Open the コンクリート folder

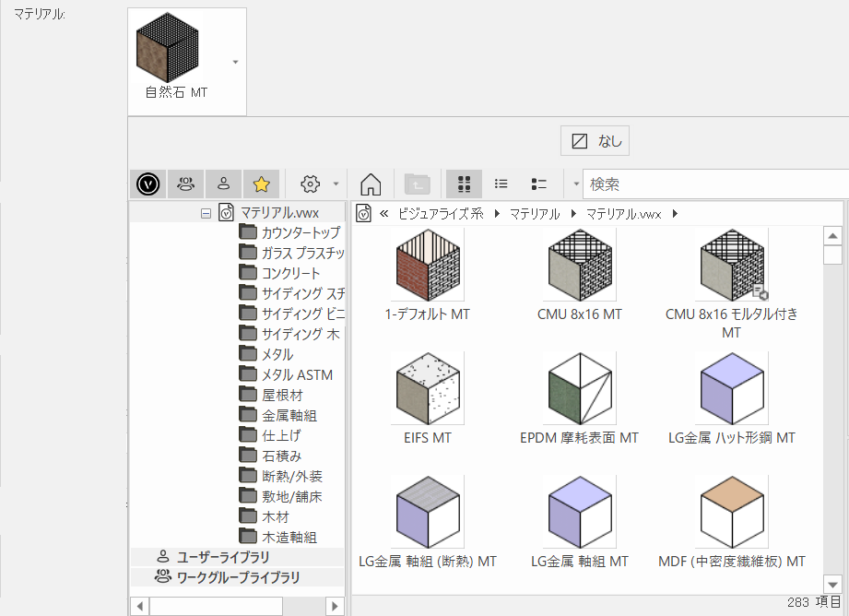pos(290,273)
